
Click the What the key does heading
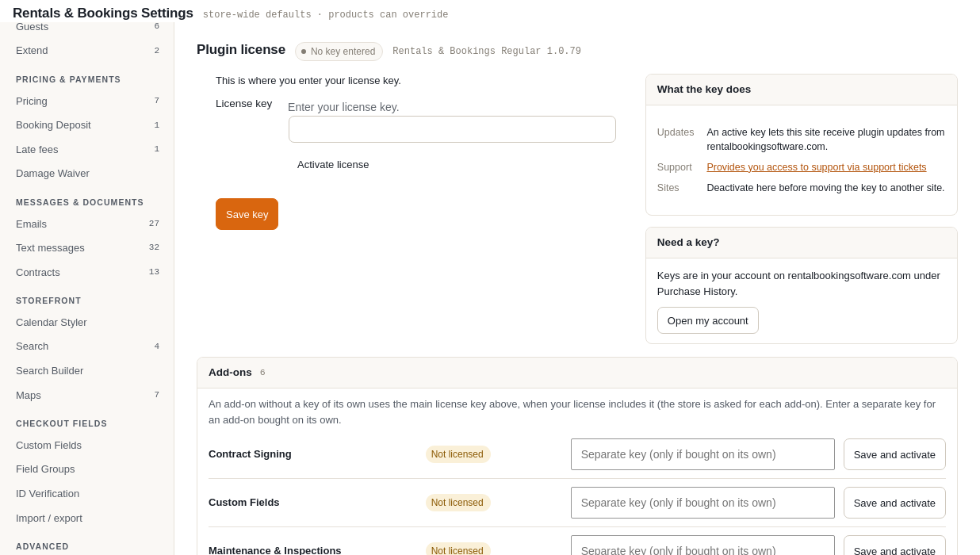coord(703,90)
